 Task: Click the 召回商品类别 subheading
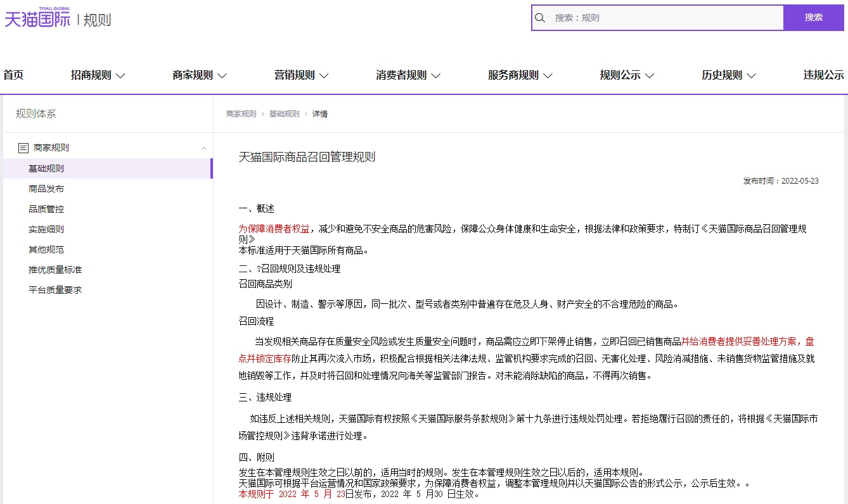(266, 284)
